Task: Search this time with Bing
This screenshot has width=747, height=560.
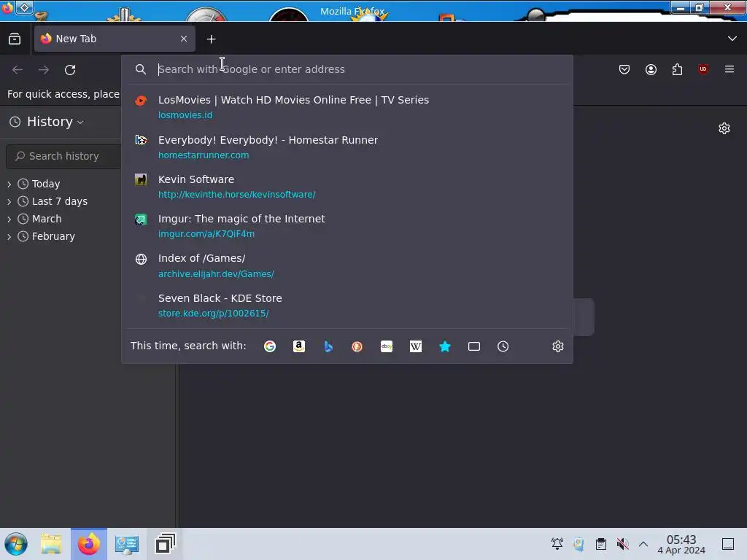Action: tap(328, 346)
